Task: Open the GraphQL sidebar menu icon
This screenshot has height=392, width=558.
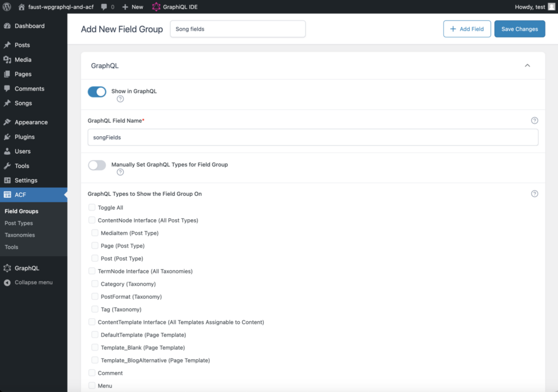Action: tap(7, 268)
